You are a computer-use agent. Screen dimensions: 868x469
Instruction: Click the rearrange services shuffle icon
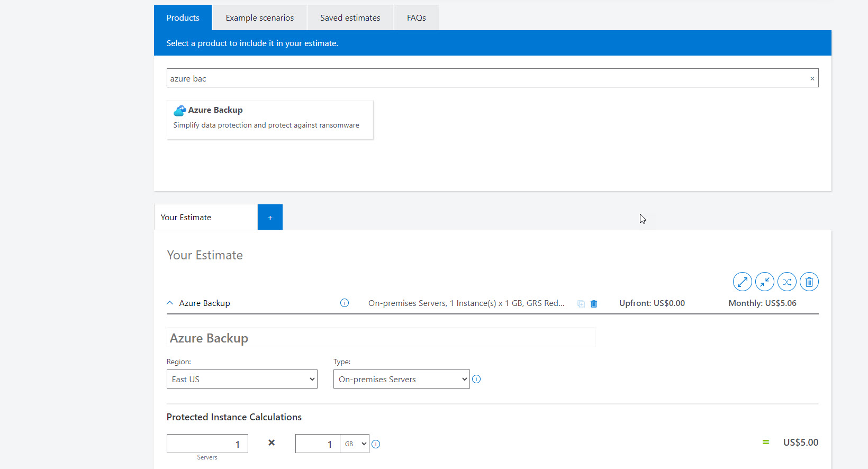(x=786, y=282)
